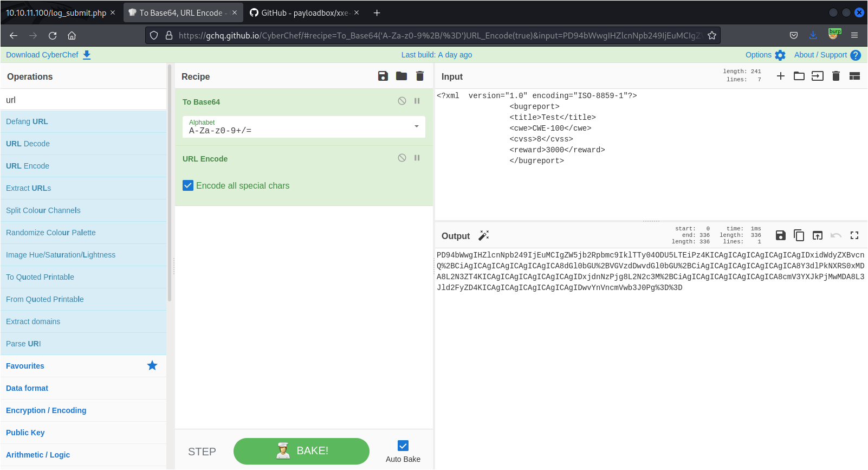868x470 pixels.
Task: Open a new browser tab
Action: coord(377,12)
